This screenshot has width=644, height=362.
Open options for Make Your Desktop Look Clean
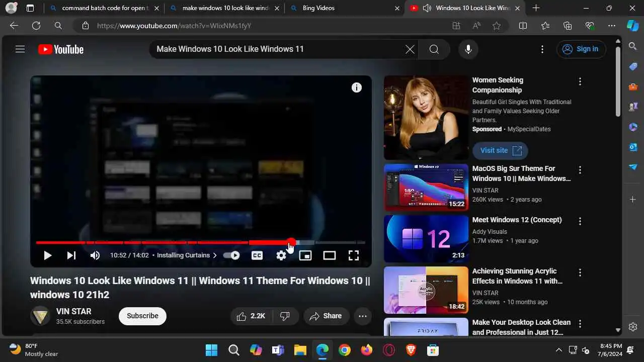point(580,324)
